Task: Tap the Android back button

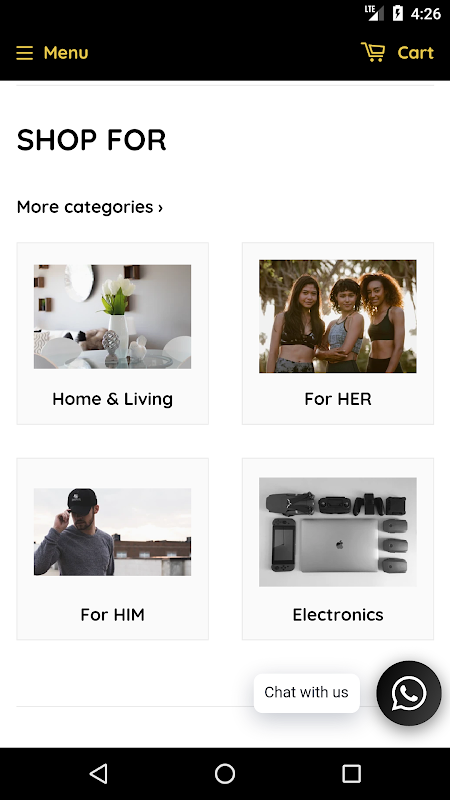Action: pos(98,773)
